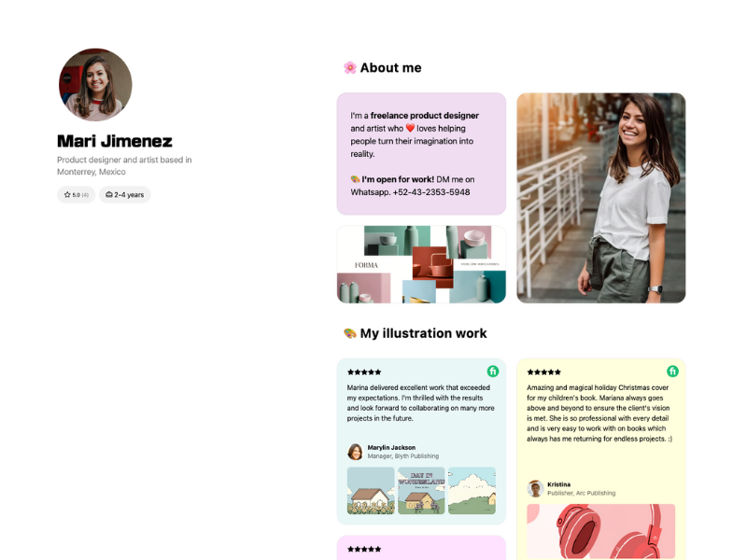Click Mari Jimenez's round profile photo
The width and height of the screenshot is (747, 560).
pyautogui.click(x=95, y=85)
